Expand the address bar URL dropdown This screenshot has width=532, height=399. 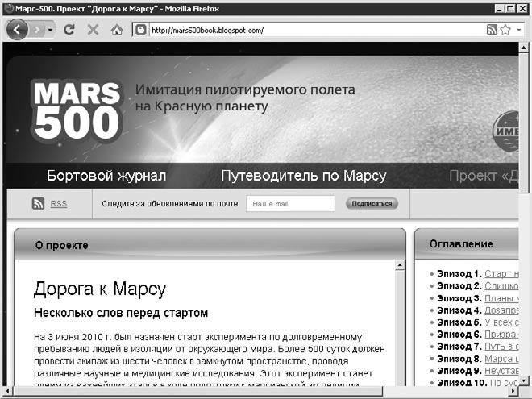[x=520, y=30]
